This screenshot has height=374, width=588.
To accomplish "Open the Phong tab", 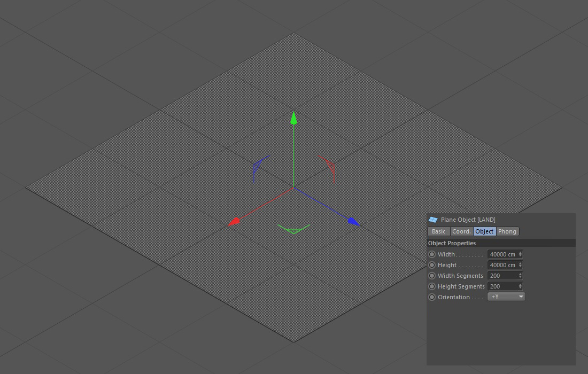I will coord(507,231).
